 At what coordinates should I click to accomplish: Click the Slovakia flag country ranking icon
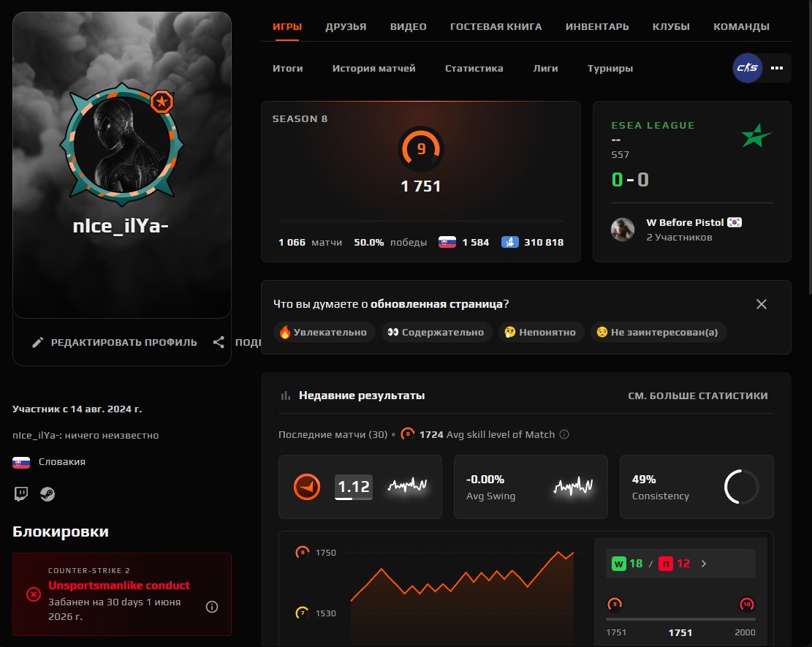(447, 242)
